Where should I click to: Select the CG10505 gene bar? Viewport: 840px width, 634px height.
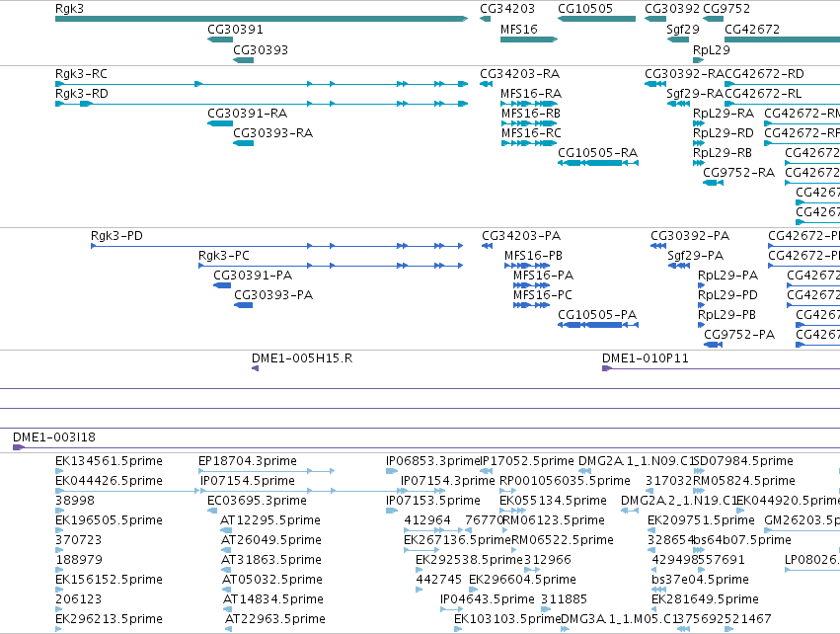[x=596, y=19]
